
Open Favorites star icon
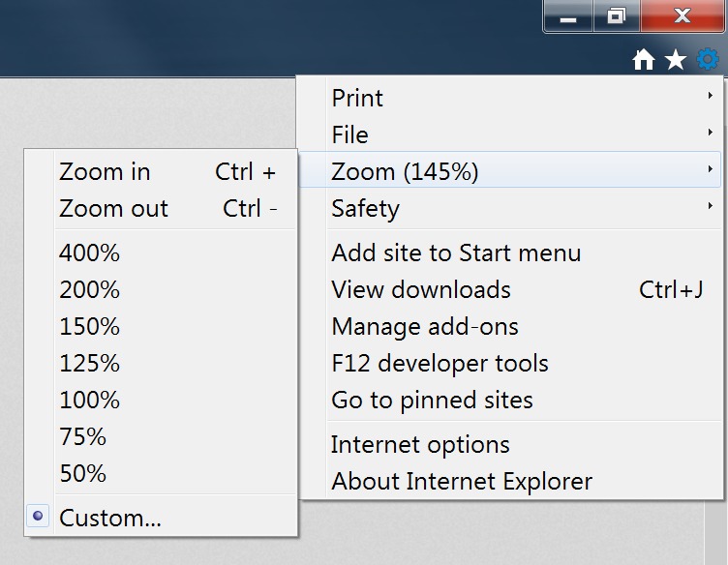pyautogui.click(x=676, y=60)
